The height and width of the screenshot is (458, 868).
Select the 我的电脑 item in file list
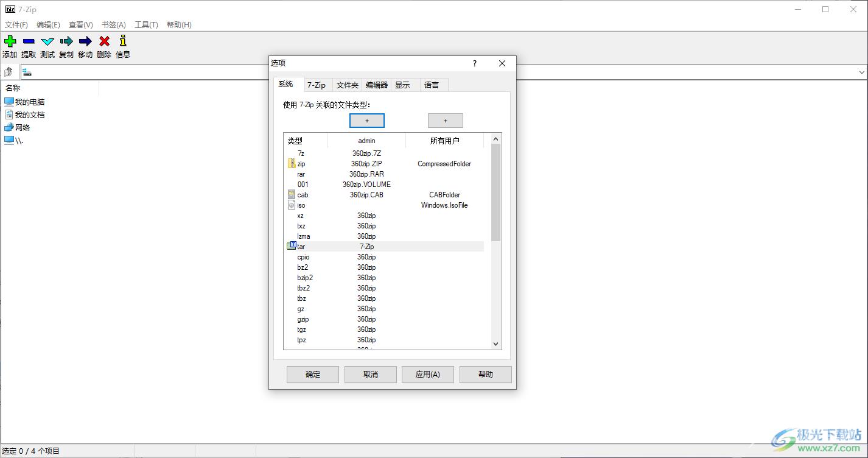[24, 102]
